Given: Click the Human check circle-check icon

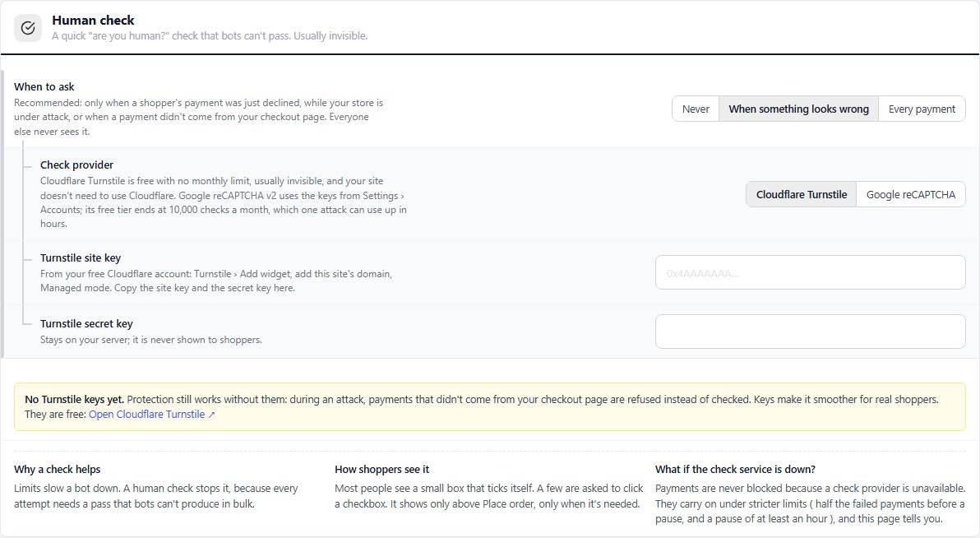Looking at the screenshot, I should [x=28, y=27].
